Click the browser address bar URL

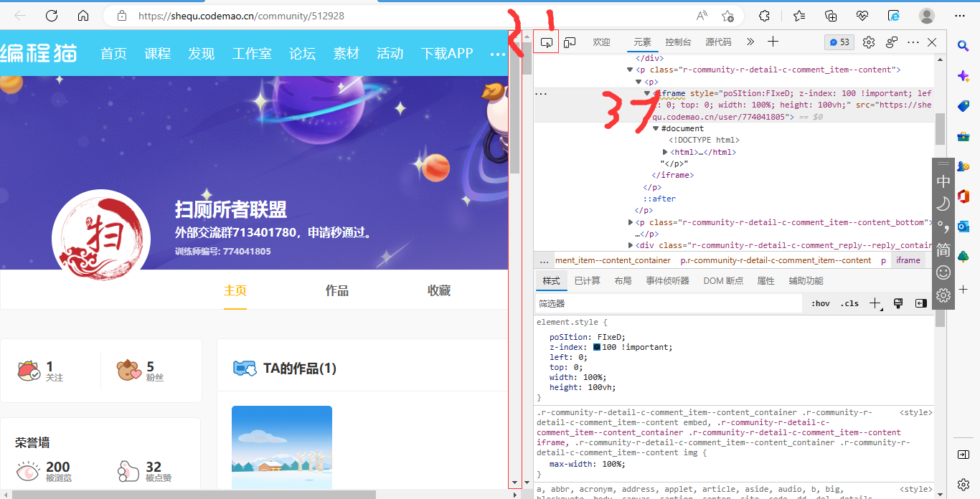pos(241,16)
